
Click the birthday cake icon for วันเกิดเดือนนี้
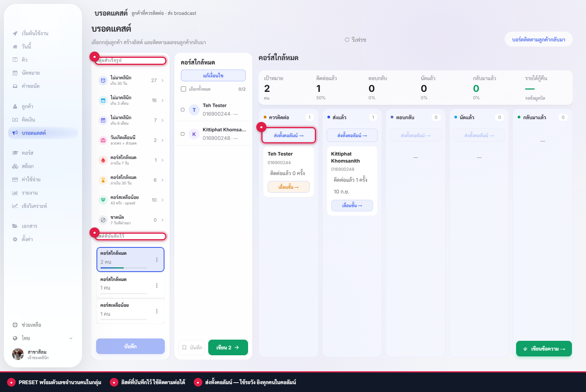click(103, 140)
